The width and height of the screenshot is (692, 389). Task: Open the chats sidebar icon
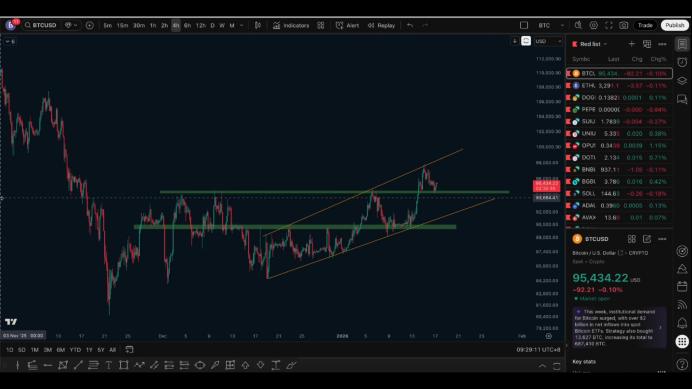[x=682, y=99]
